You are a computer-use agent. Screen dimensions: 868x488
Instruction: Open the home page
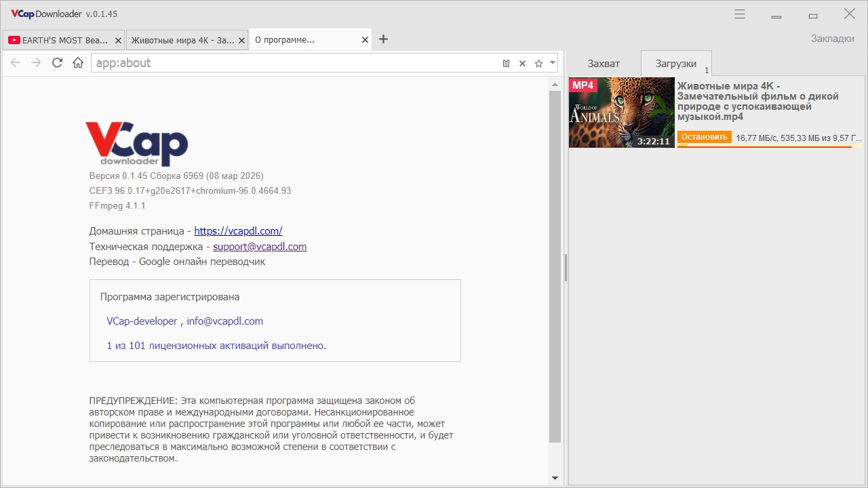(78, 63)
